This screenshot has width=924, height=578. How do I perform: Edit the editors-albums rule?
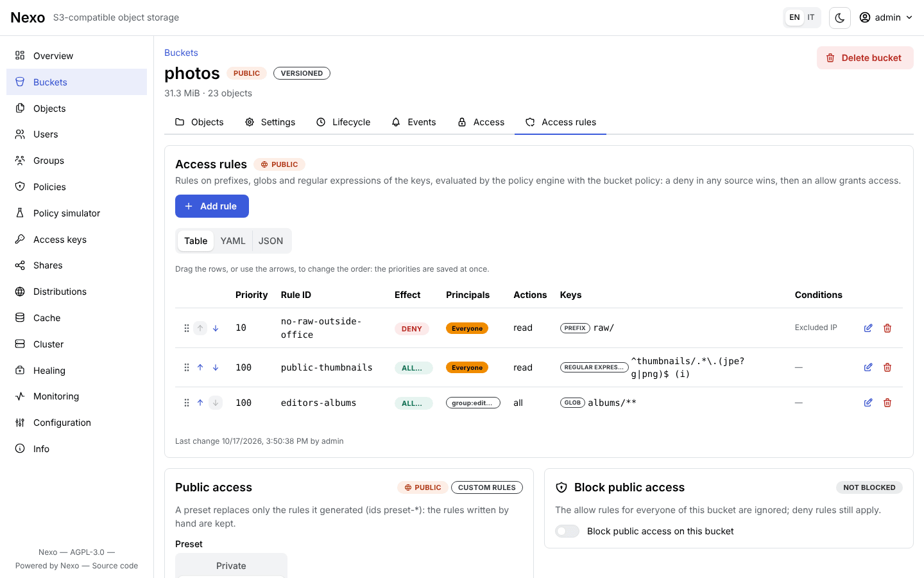(x=868, y=403)
